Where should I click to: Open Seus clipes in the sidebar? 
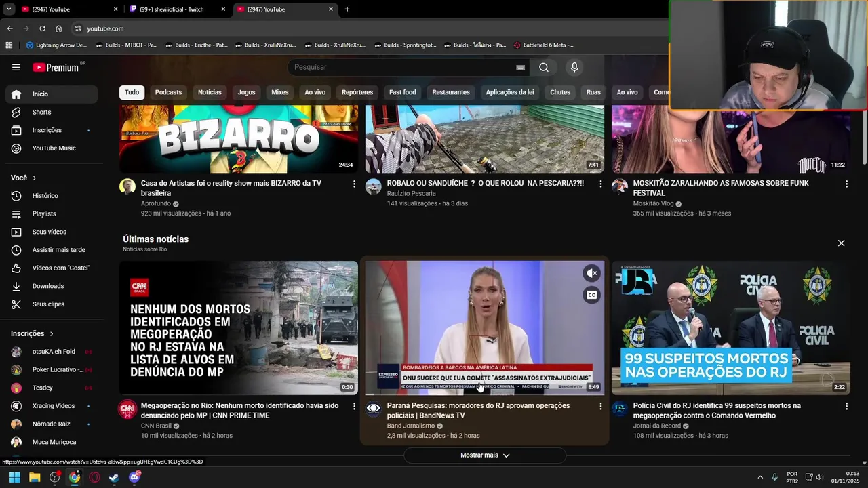(x=52, y=304)
